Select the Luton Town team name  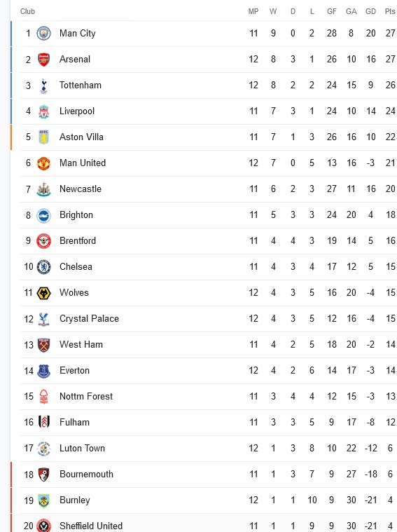pyautogui.click(x=82, y=448)
